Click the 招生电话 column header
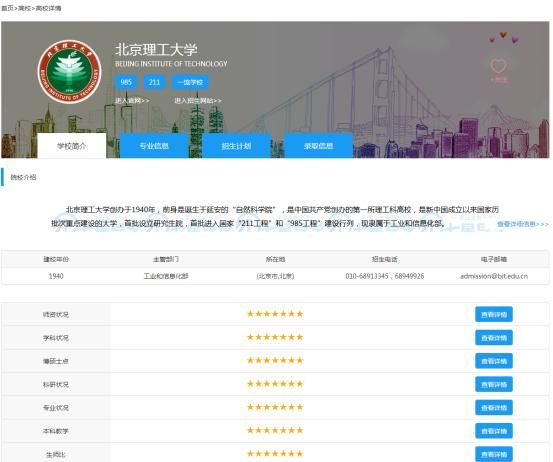The width and height of the screenshot is (553, 462). (384, 259)
